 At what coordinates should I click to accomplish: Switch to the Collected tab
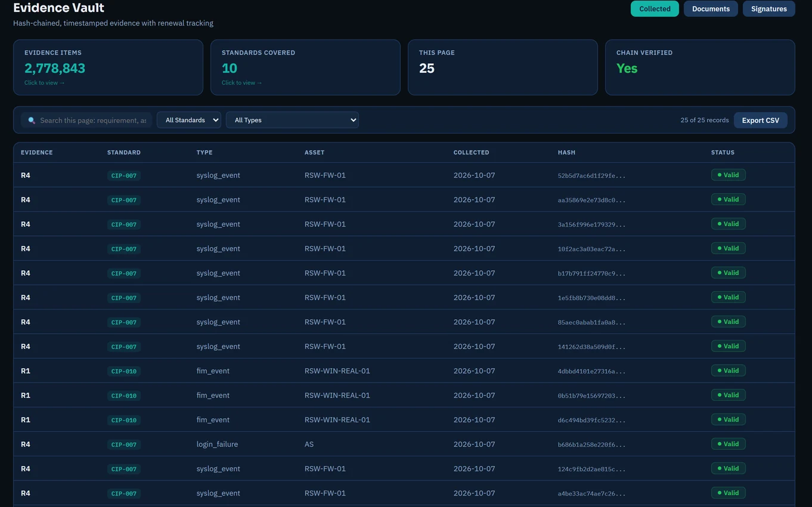[655, 9]
